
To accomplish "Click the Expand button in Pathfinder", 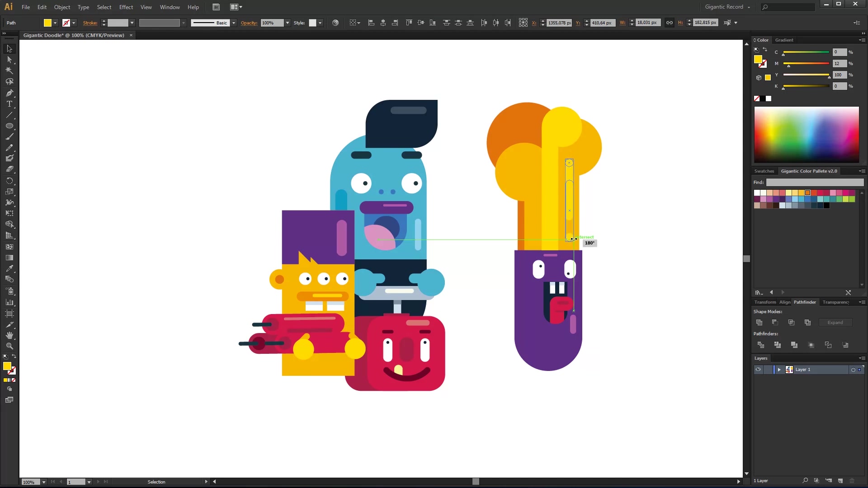I will coord(835,323).
